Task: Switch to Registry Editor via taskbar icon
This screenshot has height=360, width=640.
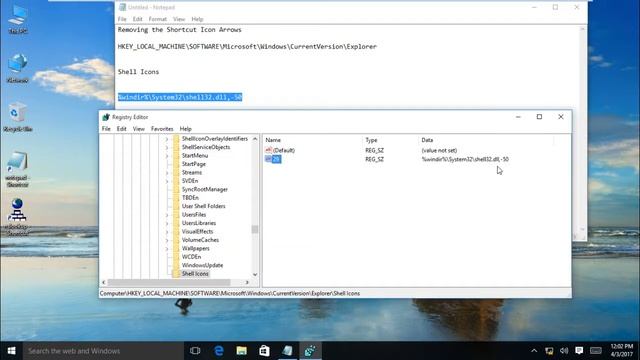Action: 310,351
